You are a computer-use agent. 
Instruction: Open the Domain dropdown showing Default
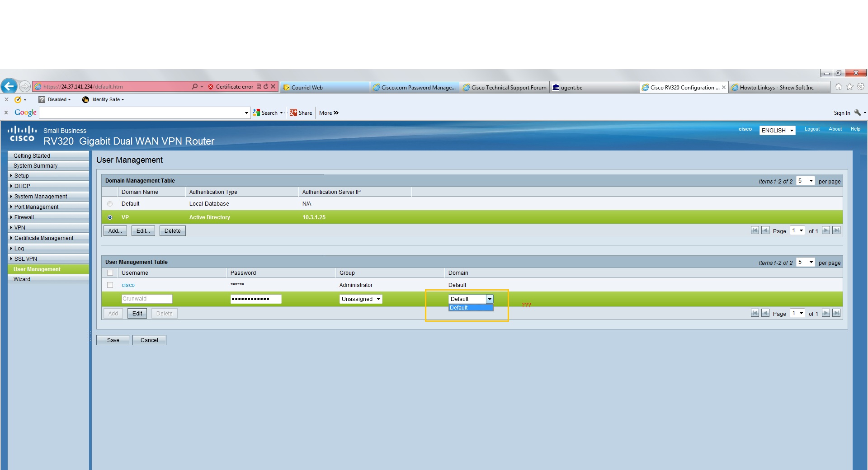471,299
